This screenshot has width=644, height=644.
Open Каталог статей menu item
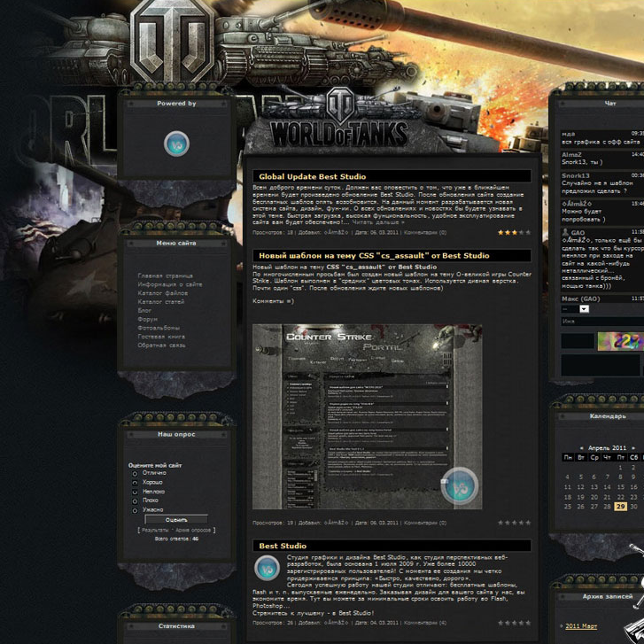[161, 302]
